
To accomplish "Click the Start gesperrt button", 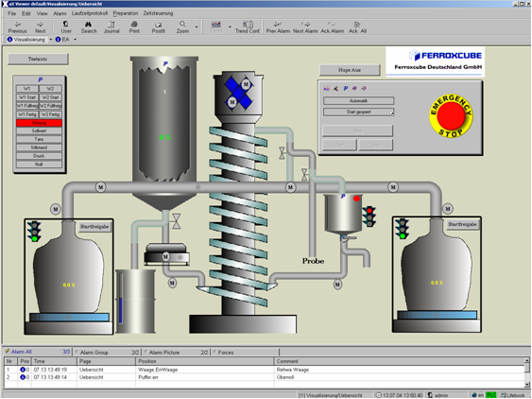I will point(358,112).
